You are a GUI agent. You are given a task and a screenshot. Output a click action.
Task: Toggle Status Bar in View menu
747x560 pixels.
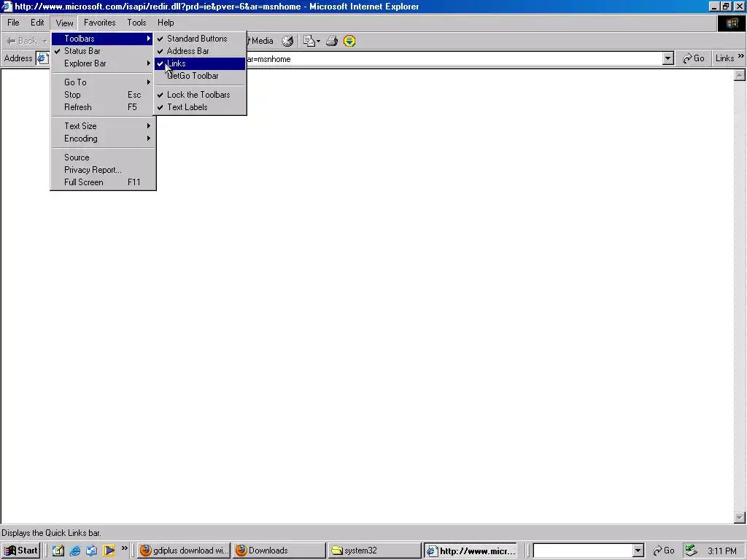click(x=103, y=51)
